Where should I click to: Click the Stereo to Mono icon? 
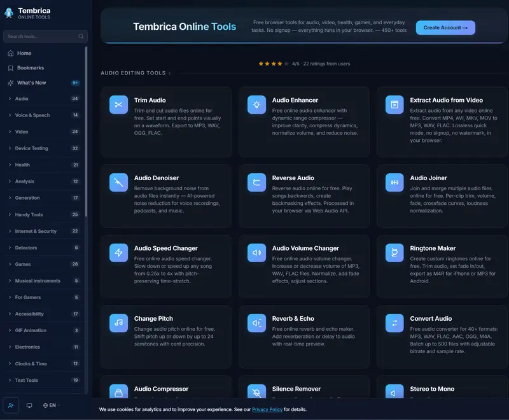click(x=394, y=391)
